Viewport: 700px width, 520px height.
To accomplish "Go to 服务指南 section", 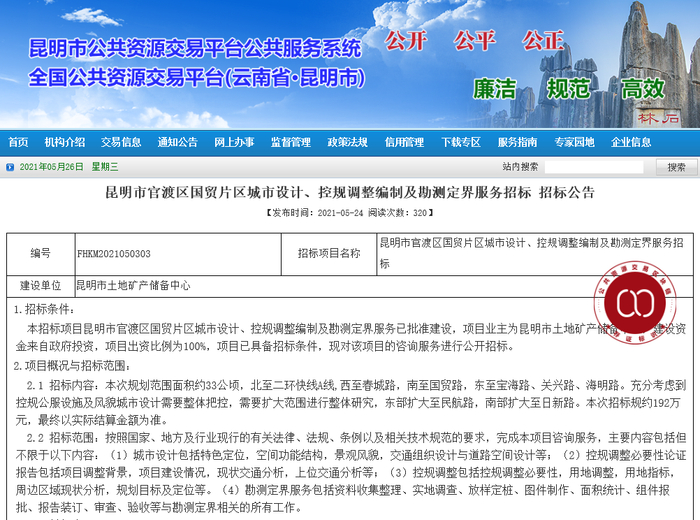I will pyautogui.click(x=518, y=142).
